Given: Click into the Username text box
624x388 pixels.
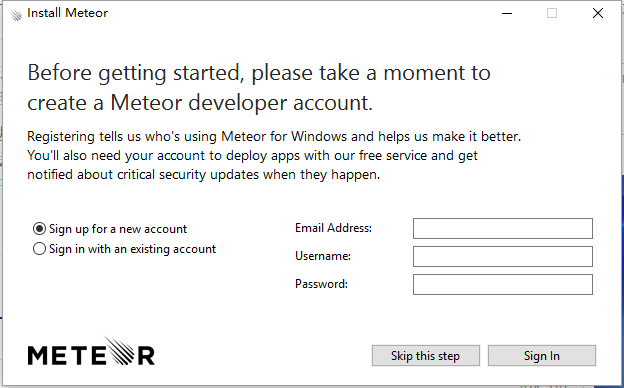Looking at the screenshot, I should 503,256.
